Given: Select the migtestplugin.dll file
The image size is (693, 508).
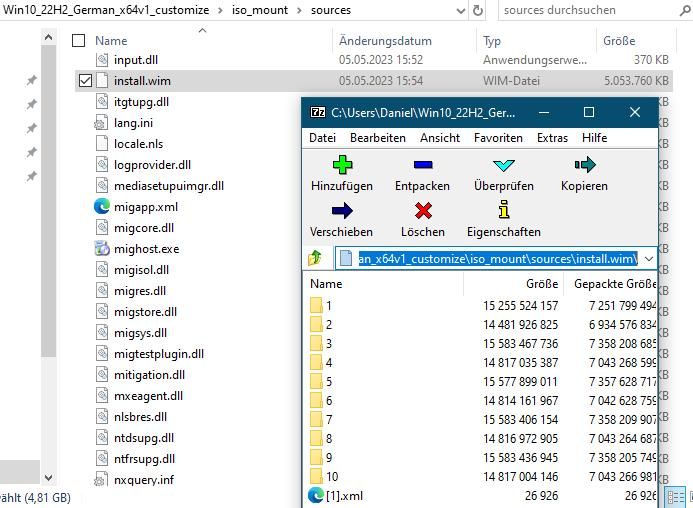Looking at the screenshot, I should 159,354.
